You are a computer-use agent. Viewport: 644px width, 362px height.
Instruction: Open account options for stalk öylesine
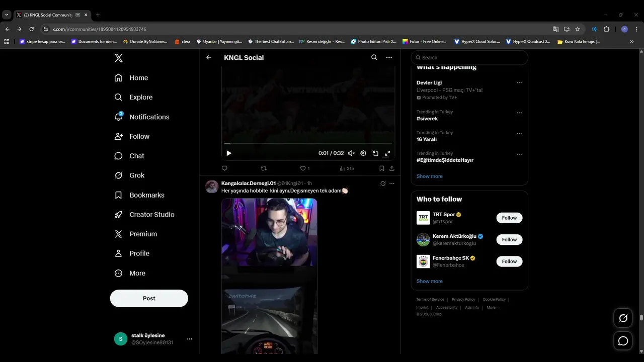pos(190,339)
